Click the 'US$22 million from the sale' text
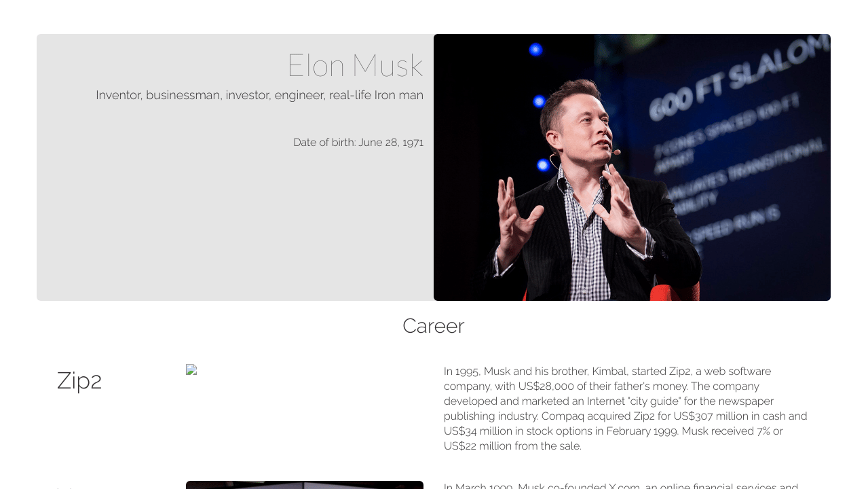 coord(512,446)
